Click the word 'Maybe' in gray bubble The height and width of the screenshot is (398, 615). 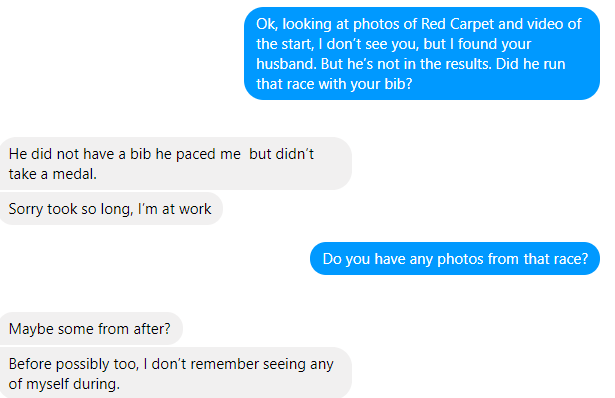[31, 329]
